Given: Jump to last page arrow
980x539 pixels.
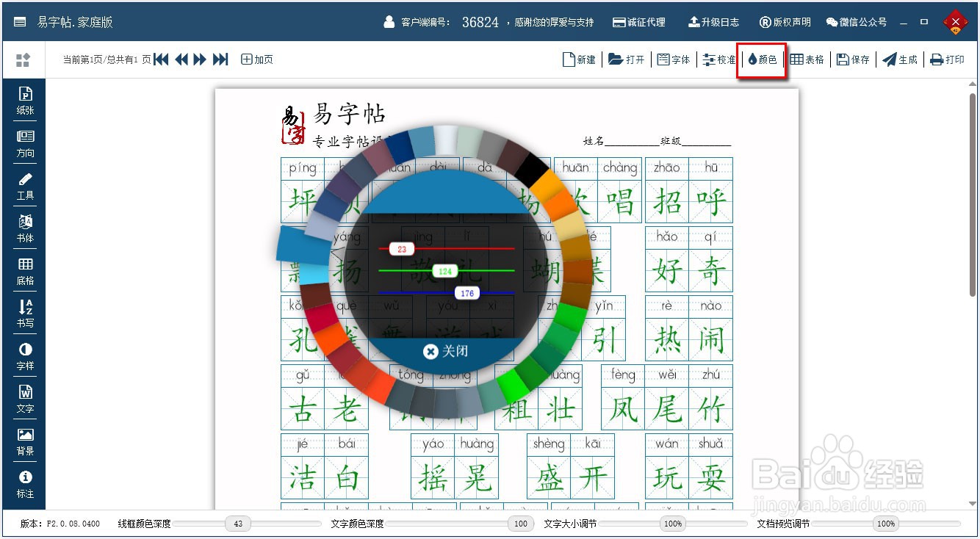Looking at the screenshot, I should [x=220, y=59].
